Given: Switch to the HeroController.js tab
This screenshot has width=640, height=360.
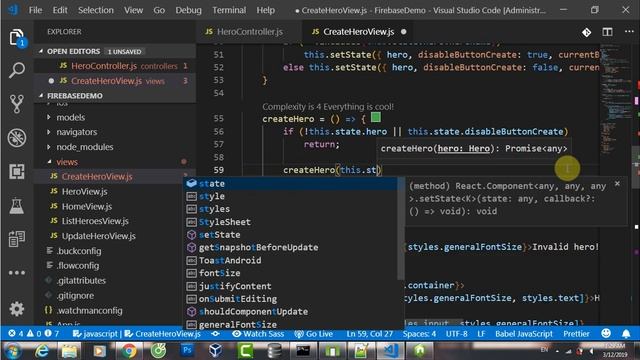Looking at the screenshot, I should tap(249, 31).
